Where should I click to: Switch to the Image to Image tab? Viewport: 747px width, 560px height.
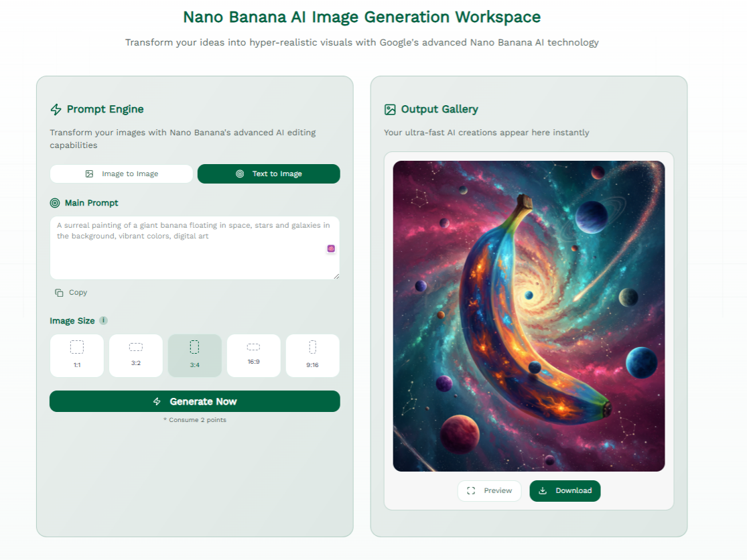tap(121, 174)
